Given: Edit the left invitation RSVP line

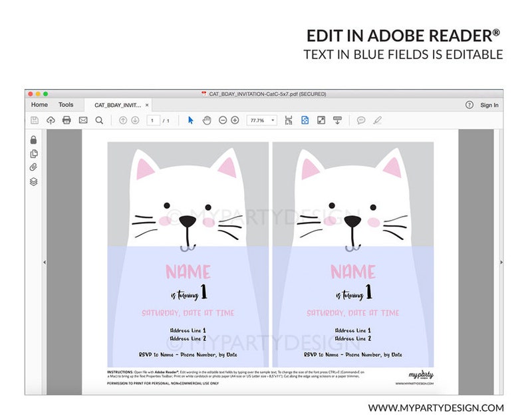Looking at the screenshot, I should 188,355.
